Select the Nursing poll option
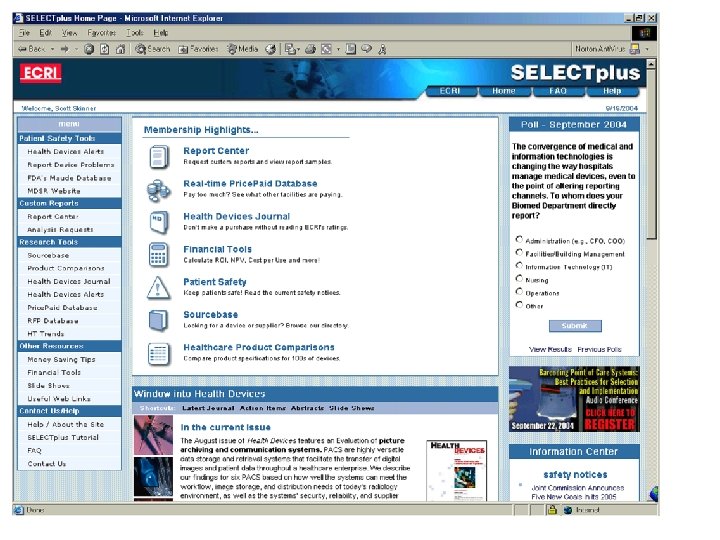 click(519, 278)
